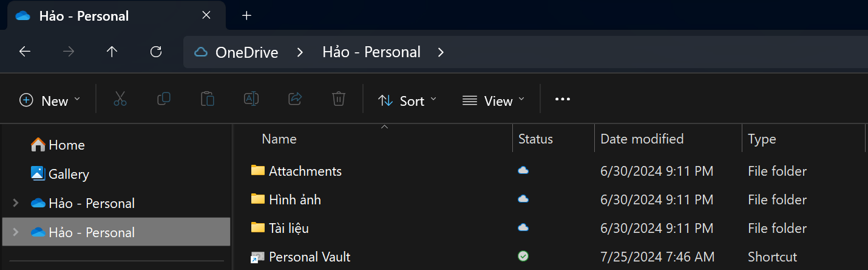
Task: Open the New item dropdown
Action: pos(50,101)
